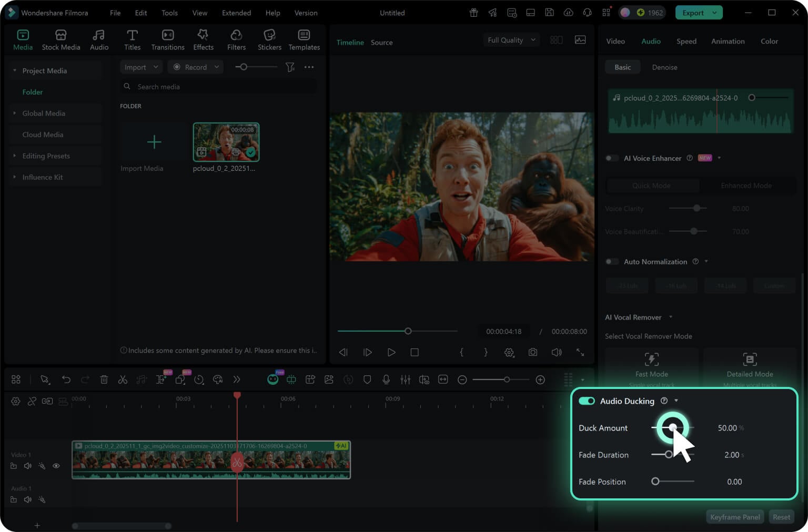Click the voiceover microphone icon
The height and width of the screenshot is (532, 808).
386,380
